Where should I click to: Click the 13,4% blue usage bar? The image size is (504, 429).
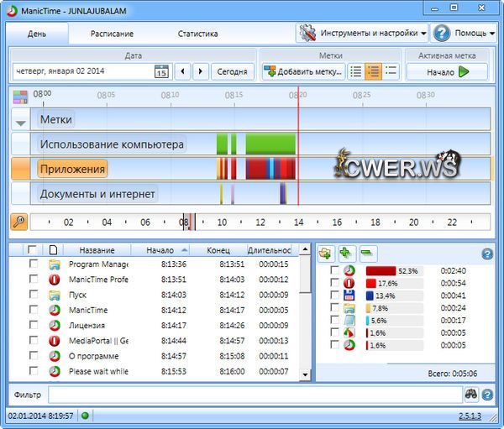tap(370, 296)
